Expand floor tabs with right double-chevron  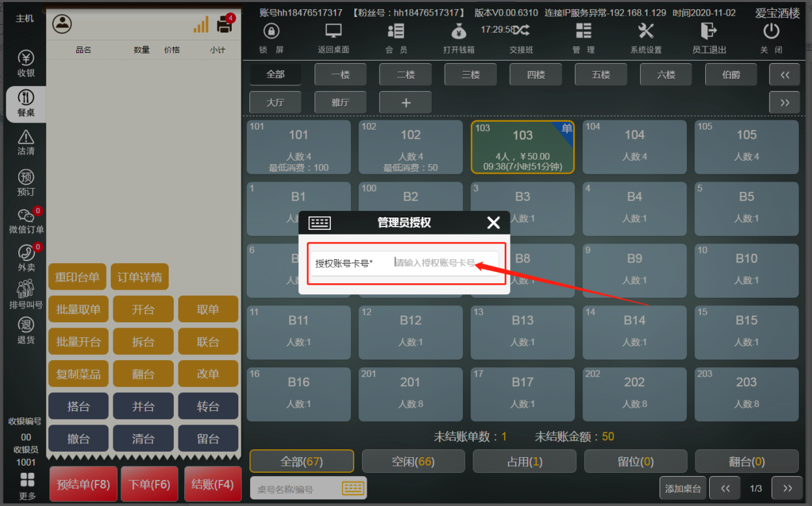[785, 102]
